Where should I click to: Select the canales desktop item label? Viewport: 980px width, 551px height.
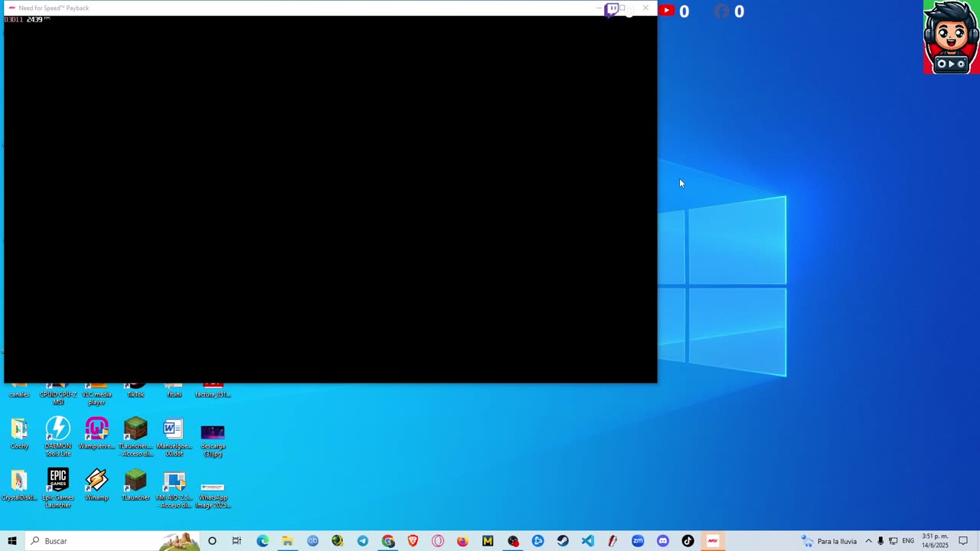click(x=19, y=395)
